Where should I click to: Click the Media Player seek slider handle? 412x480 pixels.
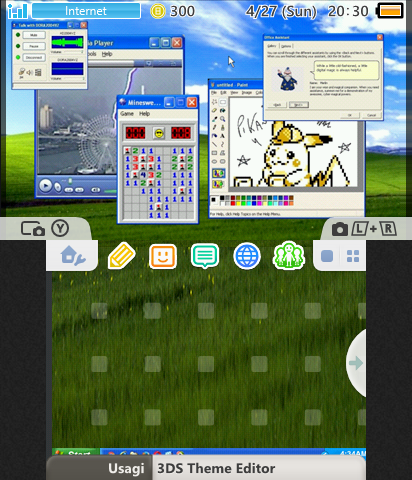[70, 181]
